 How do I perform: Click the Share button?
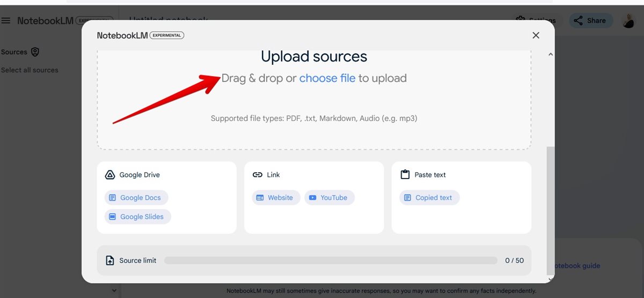point(591,21)
